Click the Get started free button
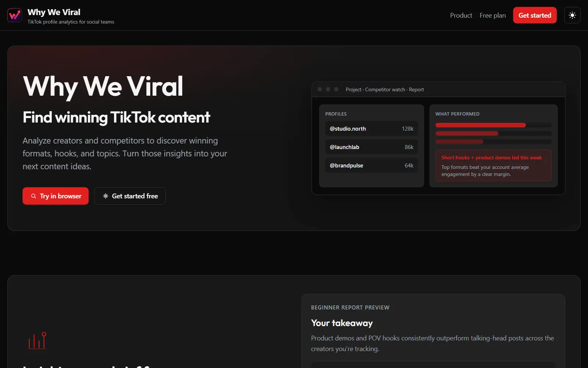This screenshot has width=588, height=368. tap(130, 196)
